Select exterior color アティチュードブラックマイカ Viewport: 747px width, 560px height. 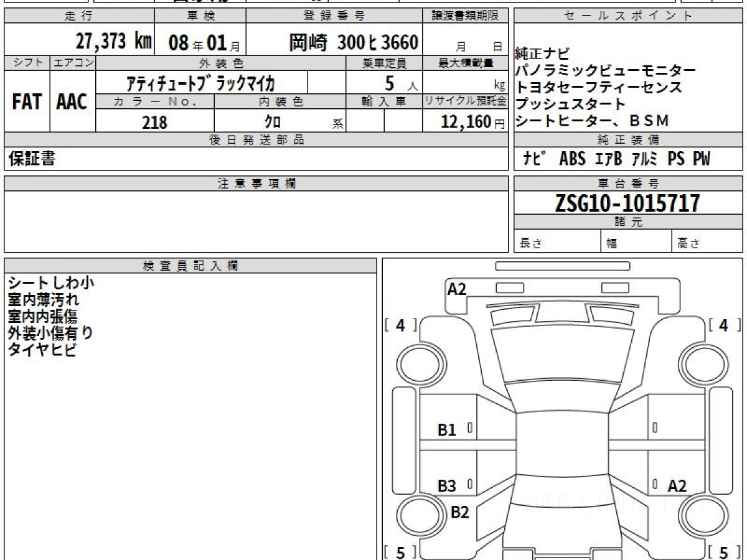201,83
